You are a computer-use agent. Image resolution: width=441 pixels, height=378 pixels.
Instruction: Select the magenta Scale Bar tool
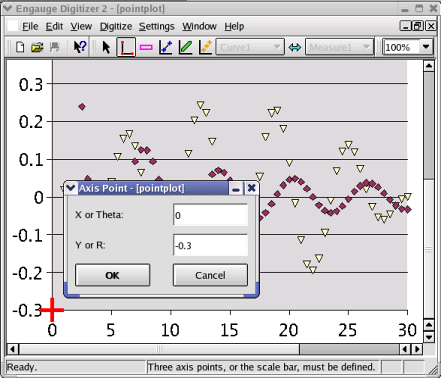pyautogui.click(x=146, y=47)
